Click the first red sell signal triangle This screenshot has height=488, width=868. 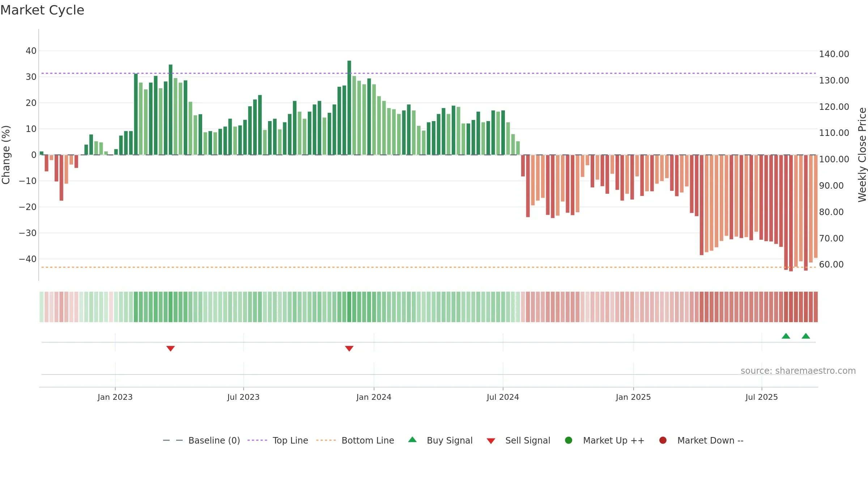(x=171, y=348)
